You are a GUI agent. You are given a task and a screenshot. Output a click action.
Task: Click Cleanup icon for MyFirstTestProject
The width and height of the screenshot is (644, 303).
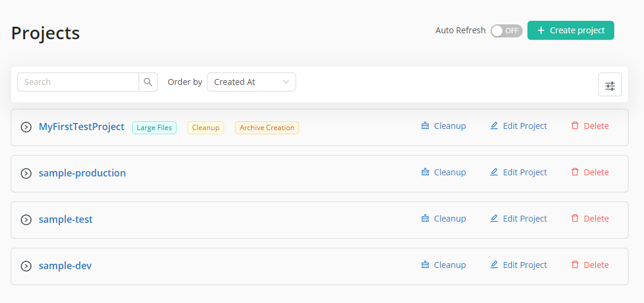click(x=425, y=126)
